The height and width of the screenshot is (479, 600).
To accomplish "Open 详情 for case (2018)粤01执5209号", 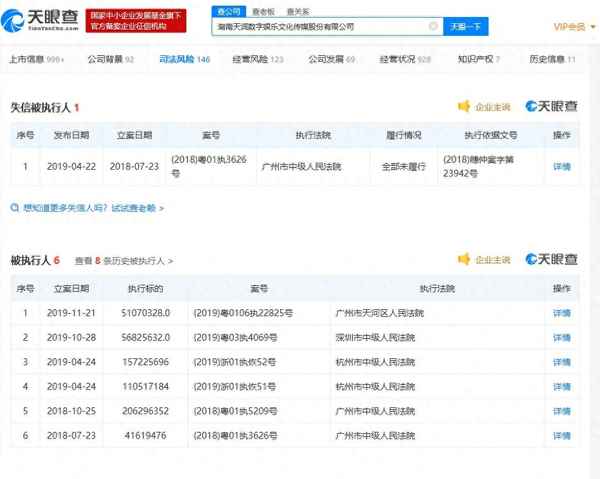I will (x=562, y=411).
